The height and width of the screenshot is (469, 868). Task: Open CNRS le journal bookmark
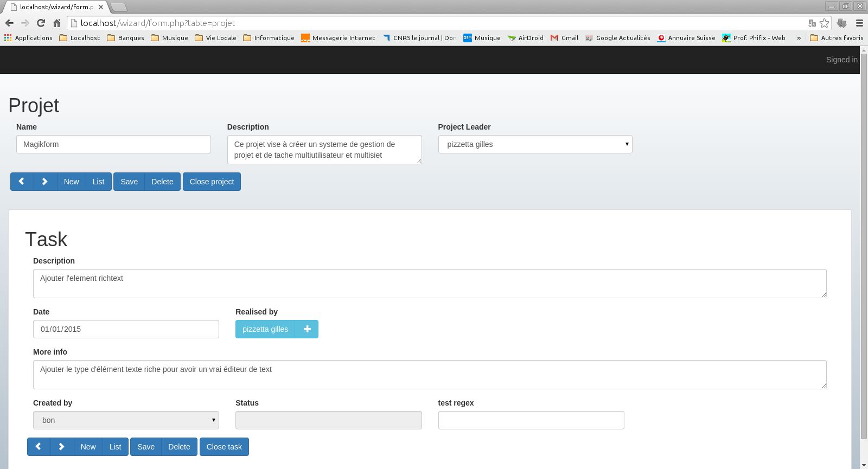[x=420, y=38]
